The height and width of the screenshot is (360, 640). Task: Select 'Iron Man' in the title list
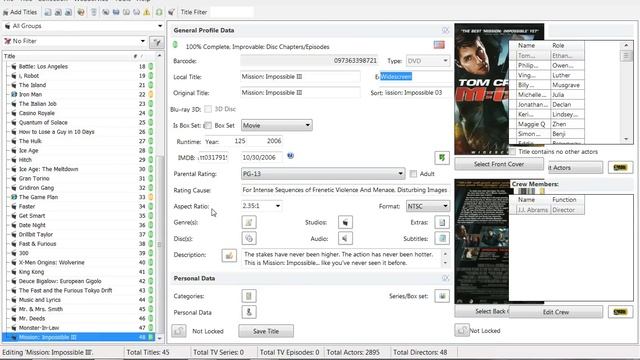[x=30, y=94]
